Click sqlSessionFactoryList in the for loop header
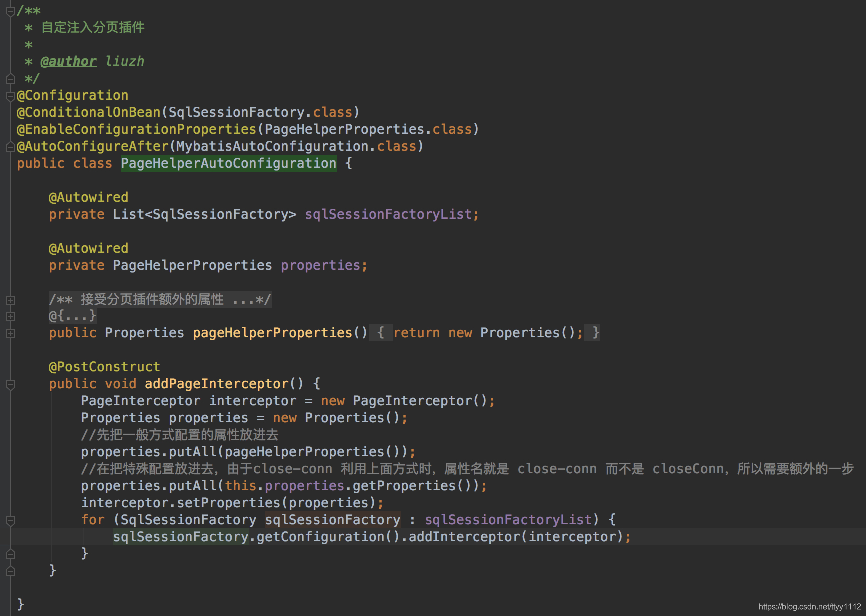Screen dimensions: 866x616 (508, 520)
